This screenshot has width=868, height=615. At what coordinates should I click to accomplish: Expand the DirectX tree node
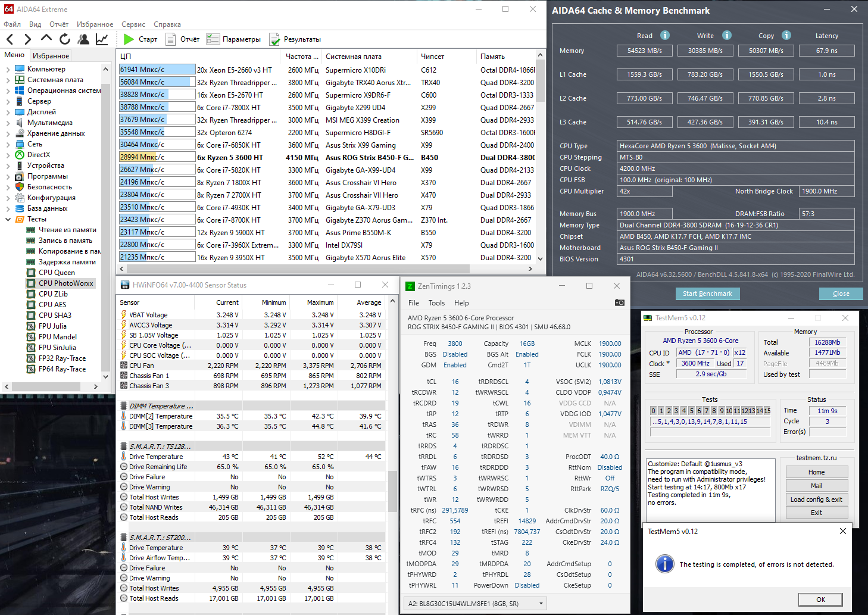[x=8, y=155]
